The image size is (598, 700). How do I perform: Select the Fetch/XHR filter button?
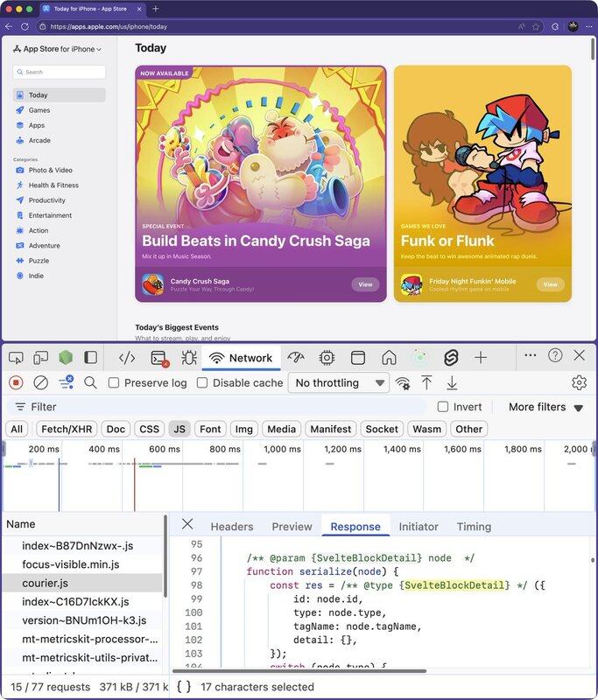(x=66, y=429)
